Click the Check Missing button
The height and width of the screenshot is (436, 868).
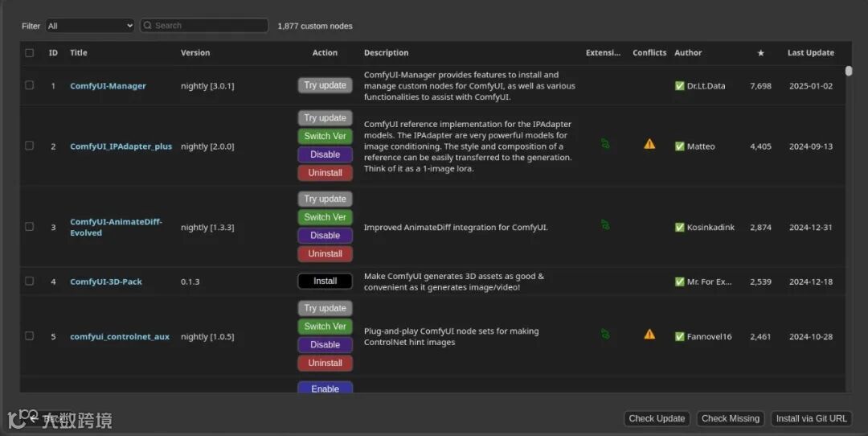[x=730, y=419]
